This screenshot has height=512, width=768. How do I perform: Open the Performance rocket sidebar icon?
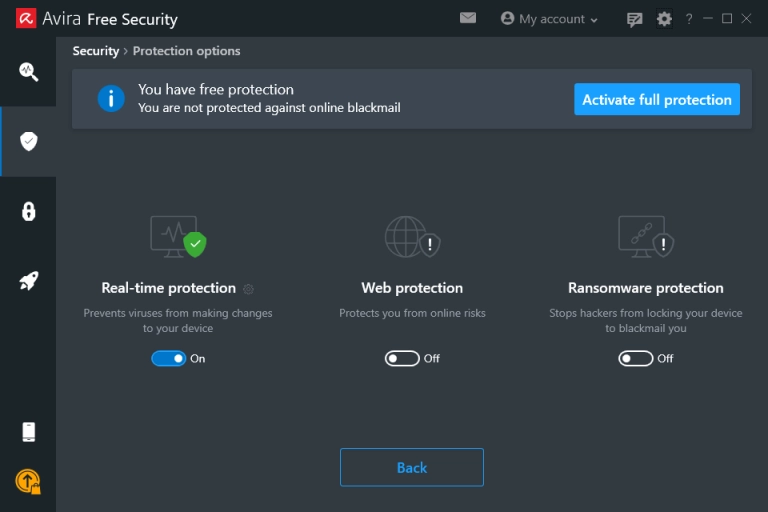(28, 281)
